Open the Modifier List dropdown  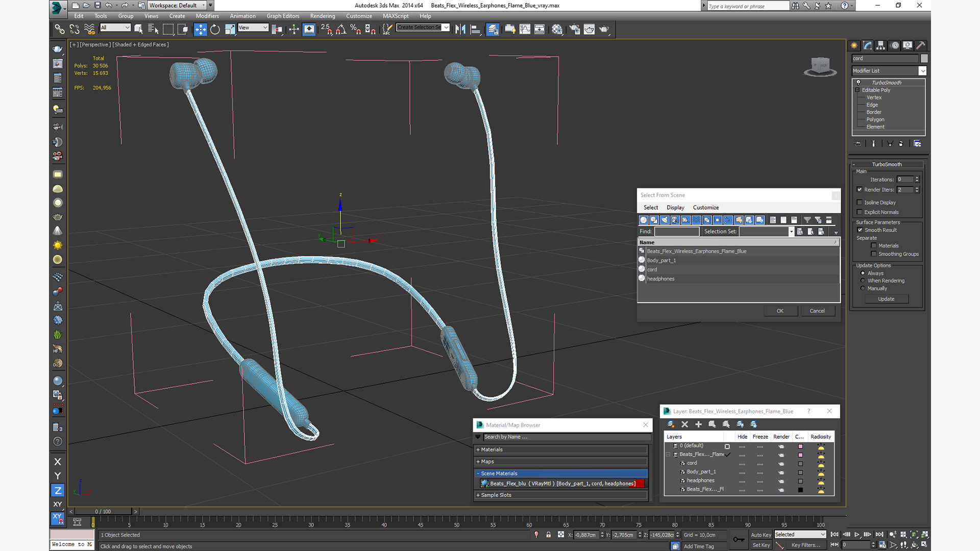click(x=889, y=71)
